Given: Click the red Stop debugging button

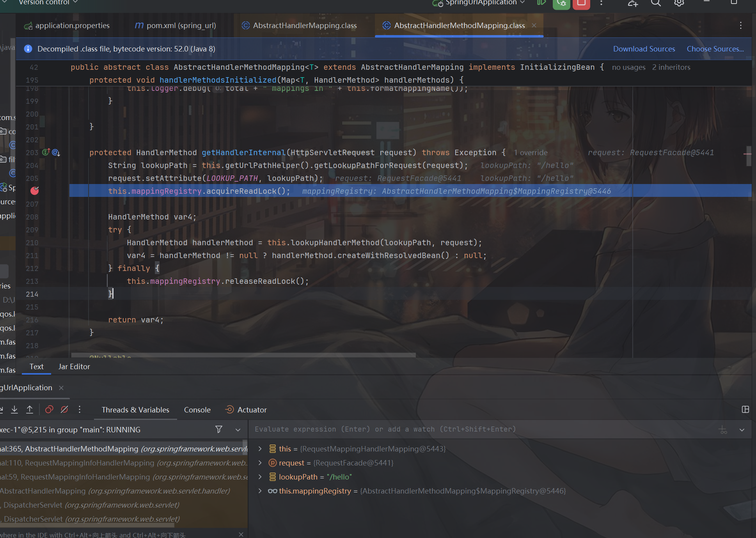Looking at the screenshot, I should pyautogui.click(x=581, y=3).
